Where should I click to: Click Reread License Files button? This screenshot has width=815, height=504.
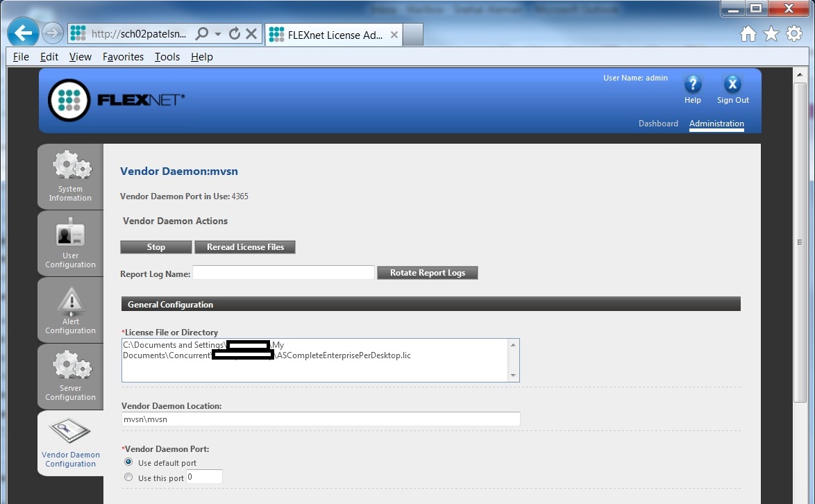pos(245,247)
